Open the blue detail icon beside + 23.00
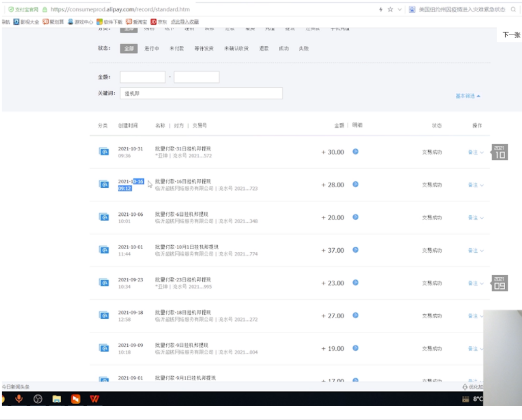The image size is (522, 420). click(x=355, y=282)
